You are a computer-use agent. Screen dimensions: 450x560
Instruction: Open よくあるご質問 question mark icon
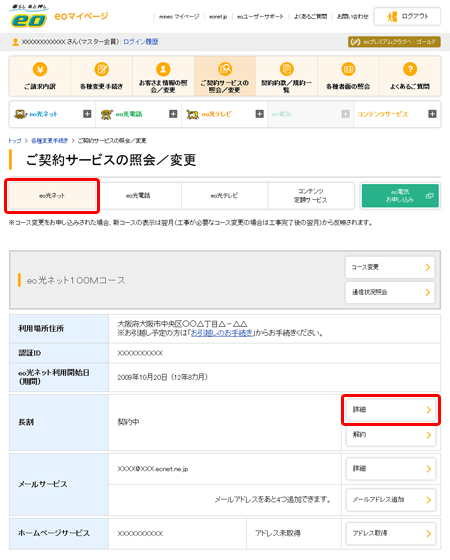pyautogui.click(x=410, y=69)
